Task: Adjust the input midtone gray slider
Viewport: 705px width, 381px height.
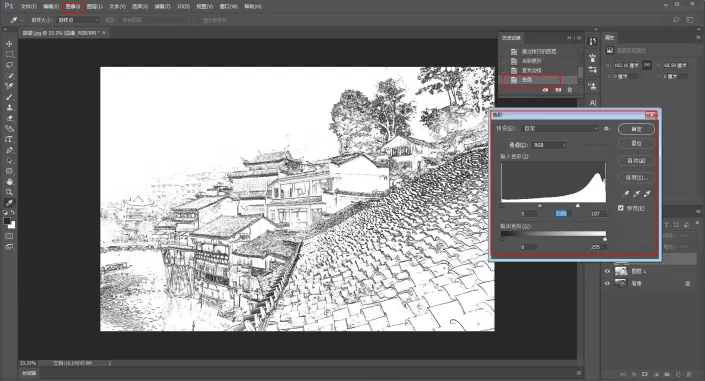Action: click(540, 206)
